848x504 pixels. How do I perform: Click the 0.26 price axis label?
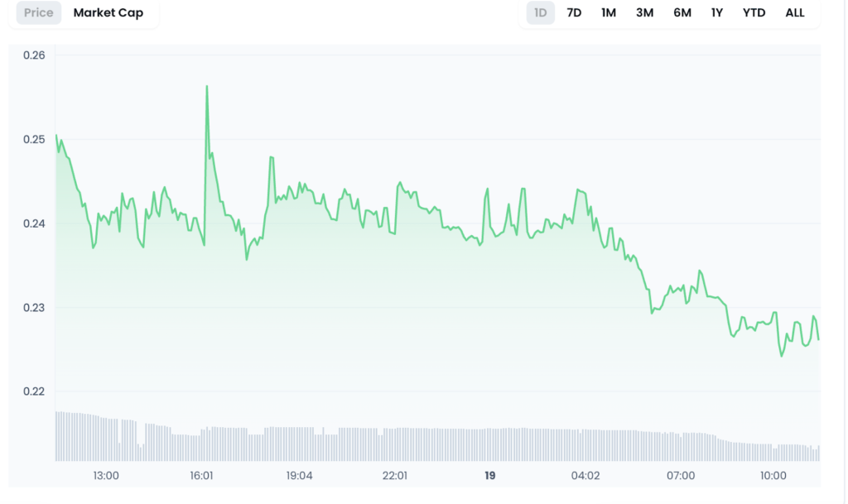[x=34, y=55]
